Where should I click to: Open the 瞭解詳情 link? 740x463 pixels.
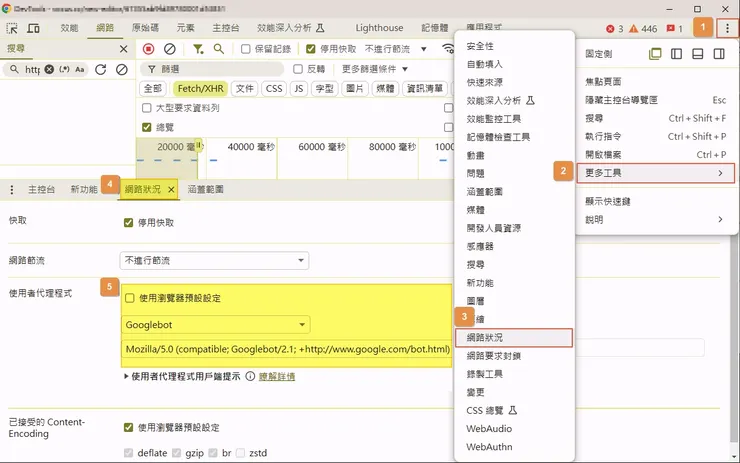point(277,376)
